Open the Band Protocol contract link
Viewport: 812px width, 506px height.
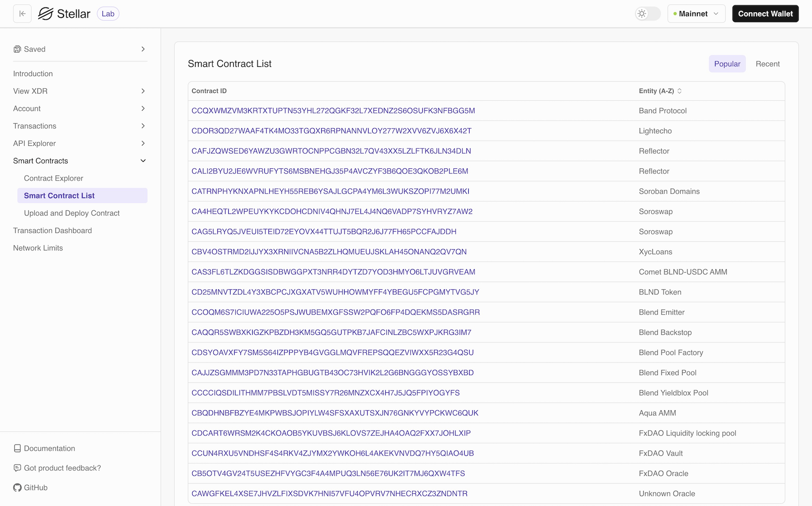tap(333, 110)
